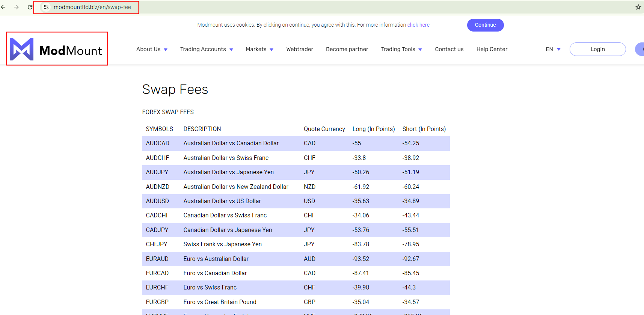The height and width of the screenshot is (315, 644).
Task: Select the AUDCAD row in table
Action: pos(296,143)
